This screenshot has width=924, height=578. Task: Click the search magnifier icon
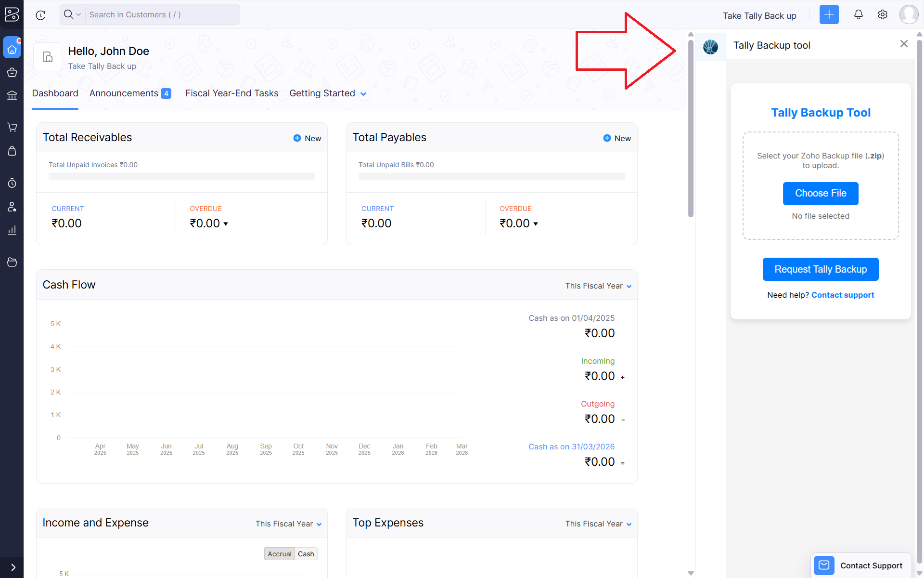[69, 14]
